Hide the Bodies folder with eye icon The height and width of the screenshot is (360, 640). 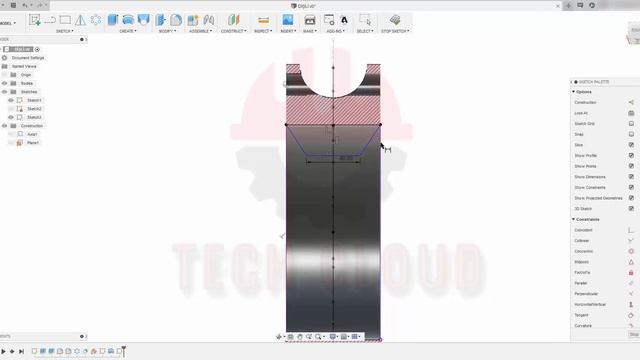[5, 83]
